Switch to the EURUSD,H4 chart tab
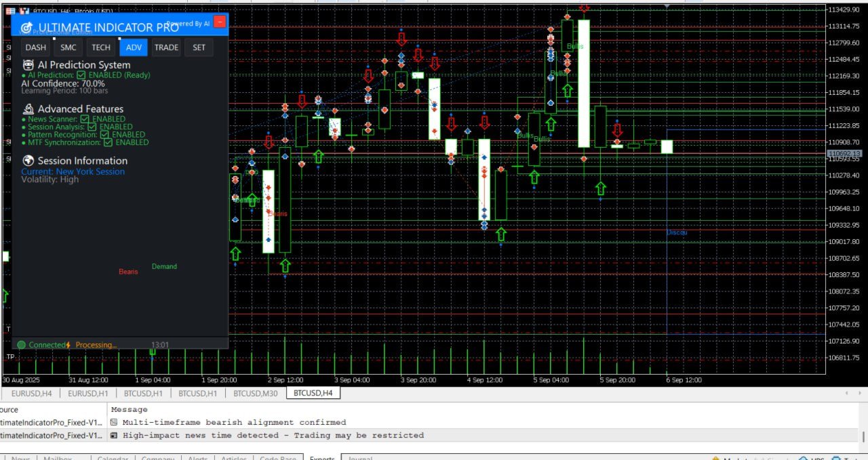 tap(31, 393)
